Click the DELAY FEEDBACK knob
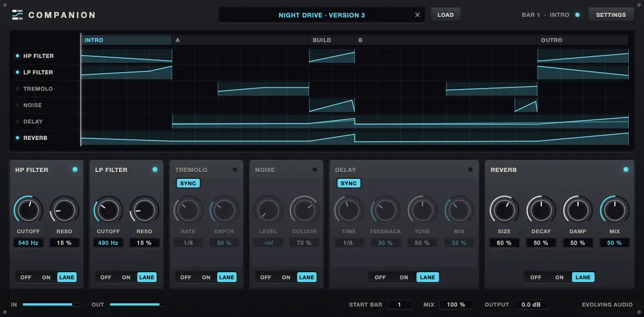Image resolution: width=644 pixels, height=317 pixels. pos(385,210)
